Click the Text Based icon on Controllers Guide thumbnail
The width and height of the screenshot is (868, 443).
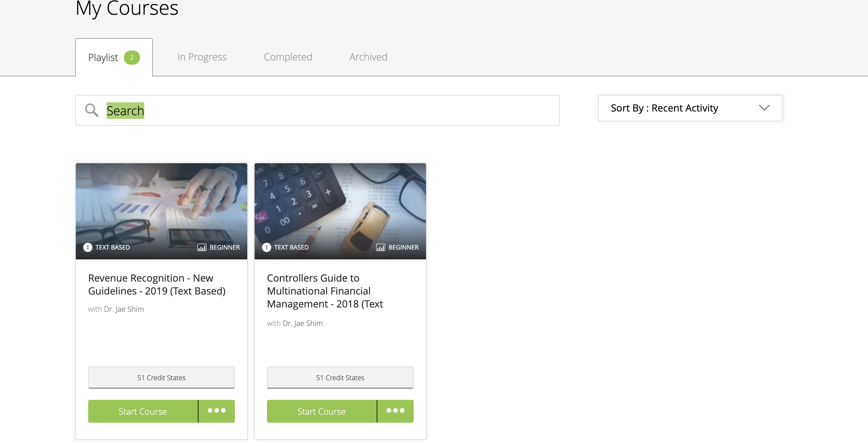[266, 247]
